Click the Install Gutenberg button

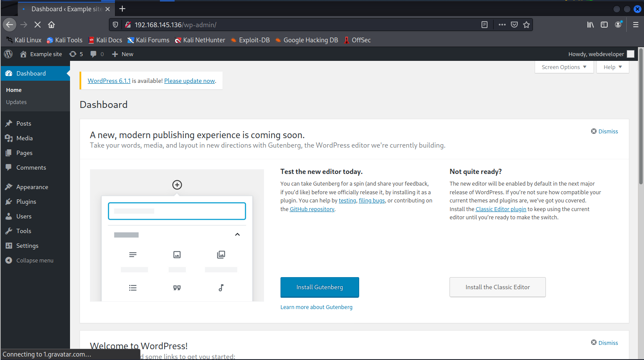tap(320, 287)
